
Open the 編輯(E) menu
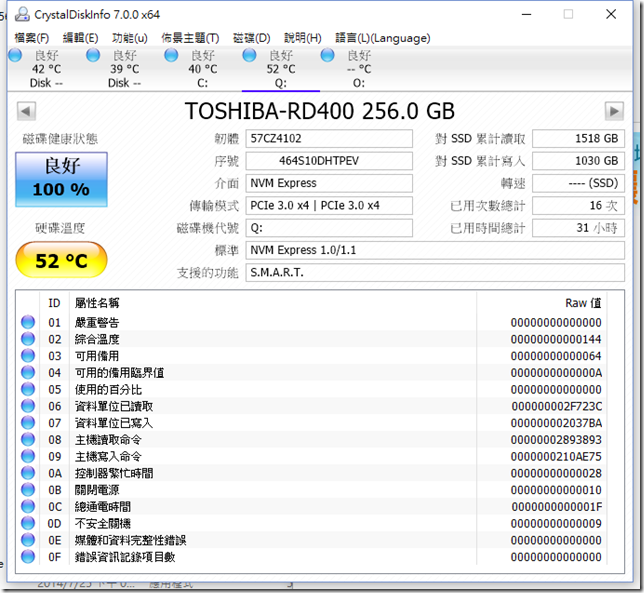click(x=81, y=38)
